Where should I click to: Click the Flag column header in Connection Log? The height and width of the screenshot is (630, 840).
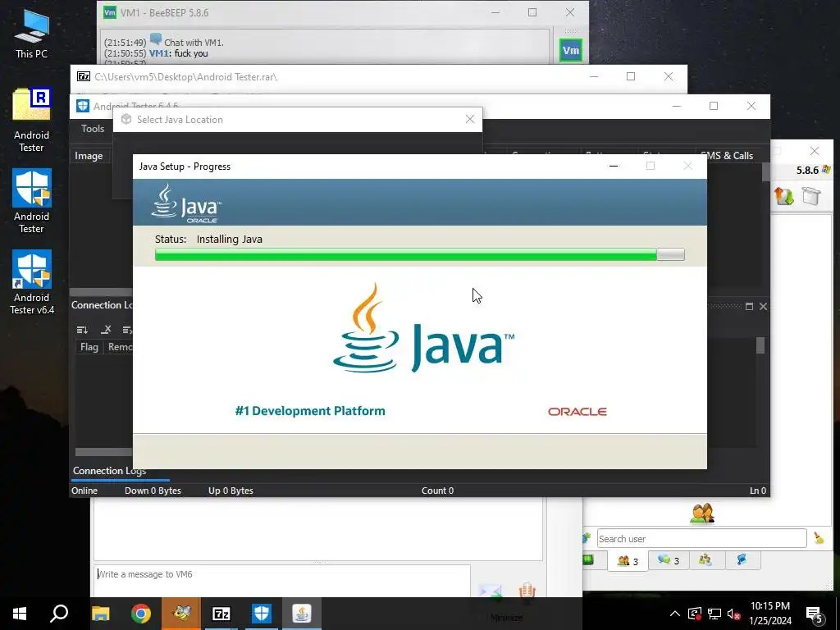(x=89, y=347)
